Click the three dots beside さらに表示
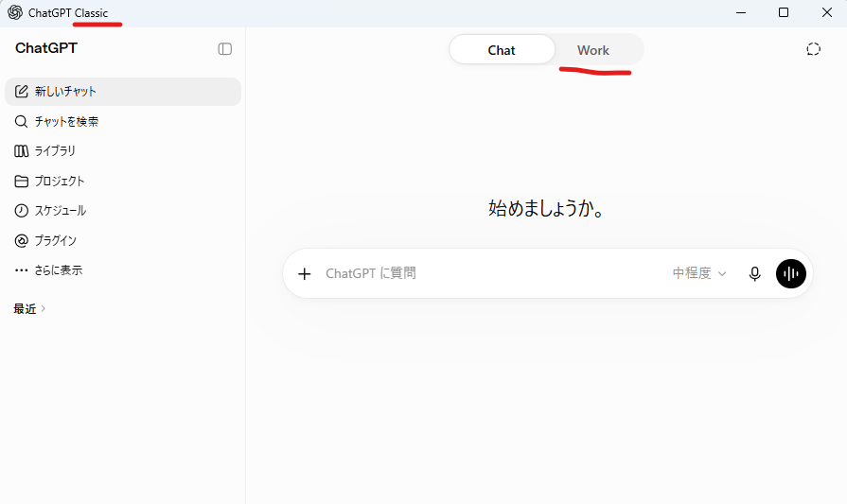 click(x=21, y=270)
